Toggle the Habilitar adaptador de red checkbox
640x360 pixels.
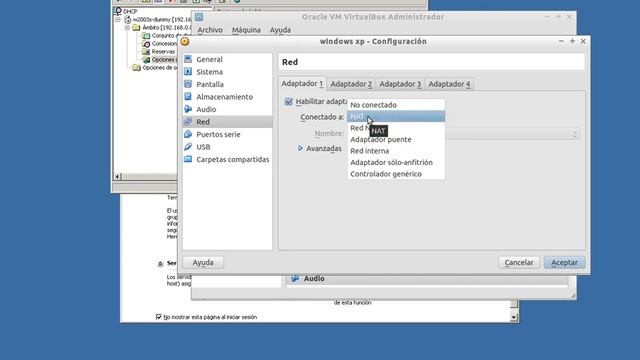pos(289,101)
